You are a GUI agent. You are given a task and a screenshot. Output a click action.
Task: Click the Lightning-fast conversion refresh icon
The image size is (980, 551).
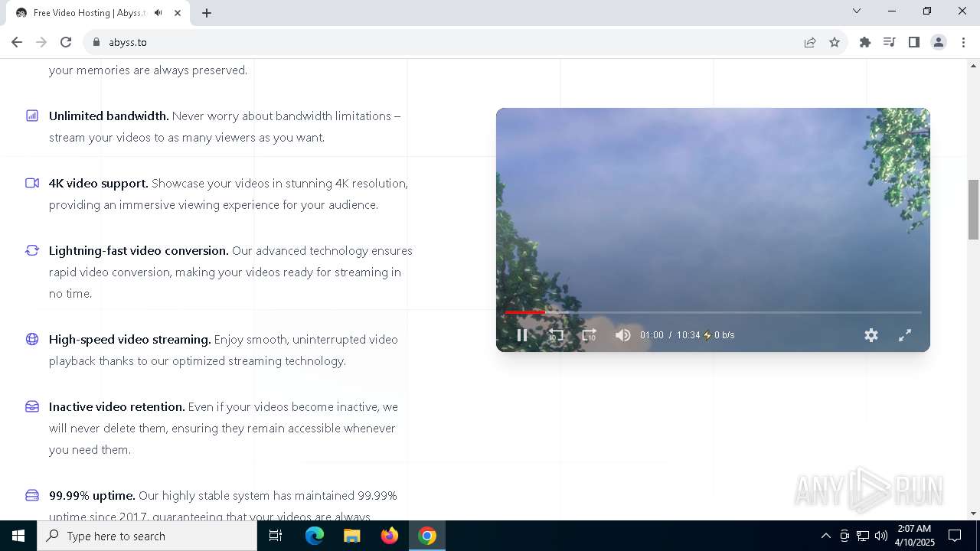pos(32,250)
